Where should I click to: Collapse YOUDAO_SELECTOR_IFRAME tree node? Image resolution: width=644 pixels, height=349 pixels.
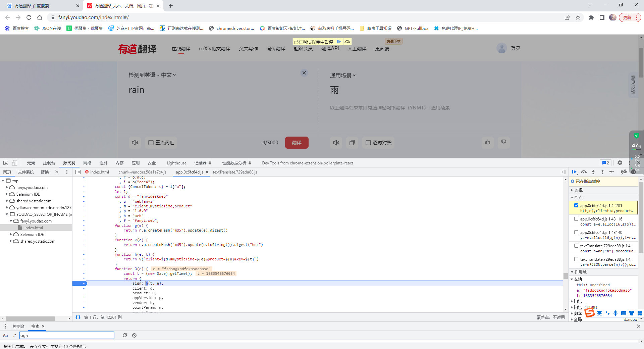pos(7,214)
